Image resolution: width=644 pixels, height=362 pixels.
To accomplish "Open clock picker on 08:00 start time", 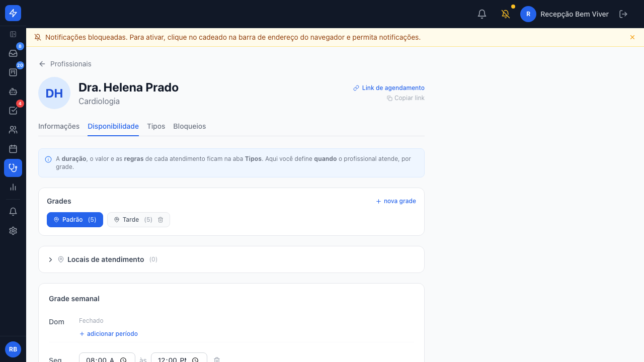I will coord(123,360).
